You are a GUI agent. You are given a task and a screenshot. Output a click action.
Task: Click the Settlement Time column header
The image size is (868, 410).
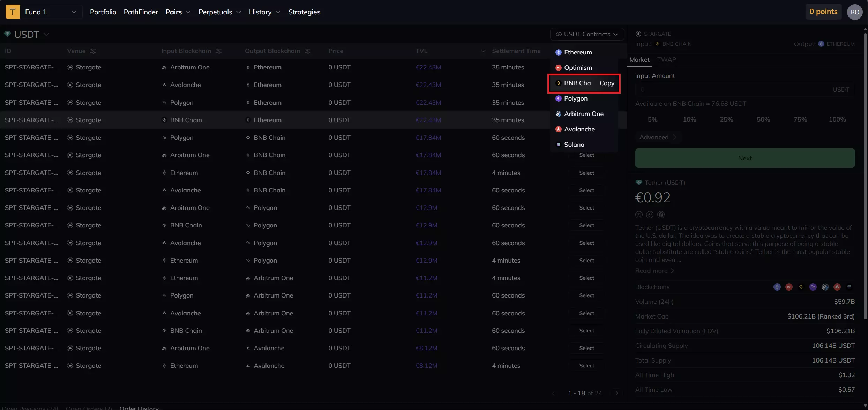[x=516, y=51]
